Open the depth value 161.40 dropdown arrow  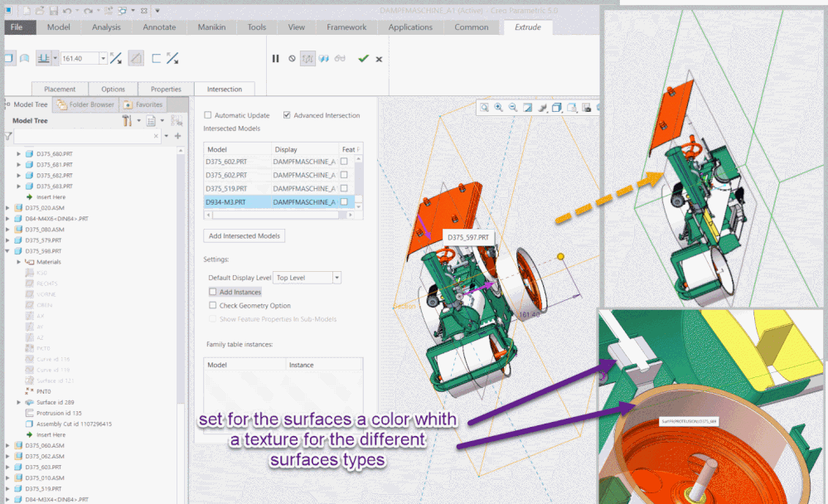point(103,58)
